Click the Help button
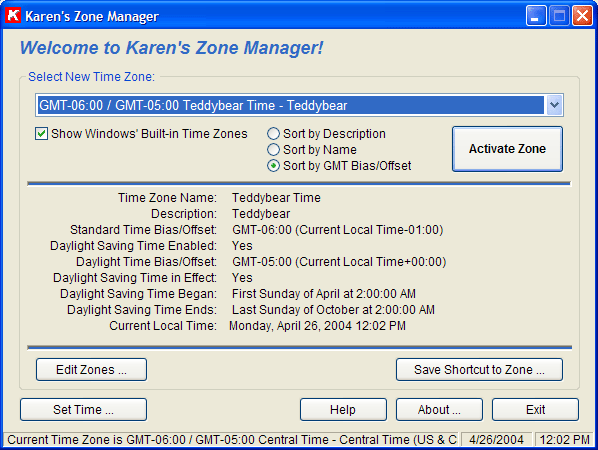This screenshot has width=598, height=450. tap(343, 410)
